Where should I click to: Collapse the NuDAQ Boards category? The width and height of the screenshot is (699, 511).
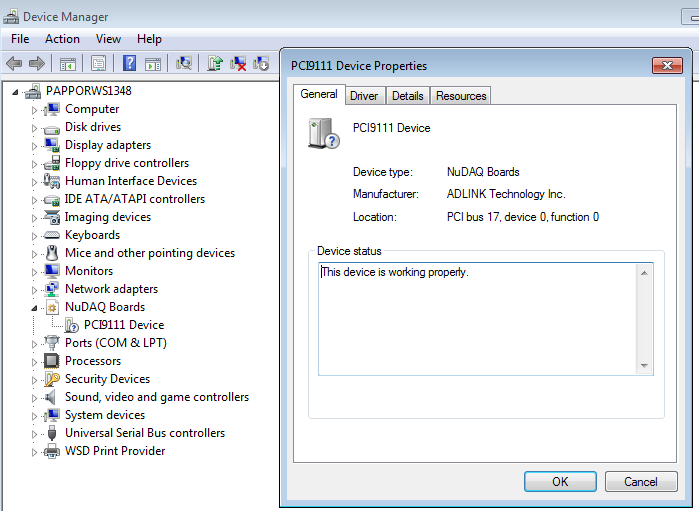34,308
